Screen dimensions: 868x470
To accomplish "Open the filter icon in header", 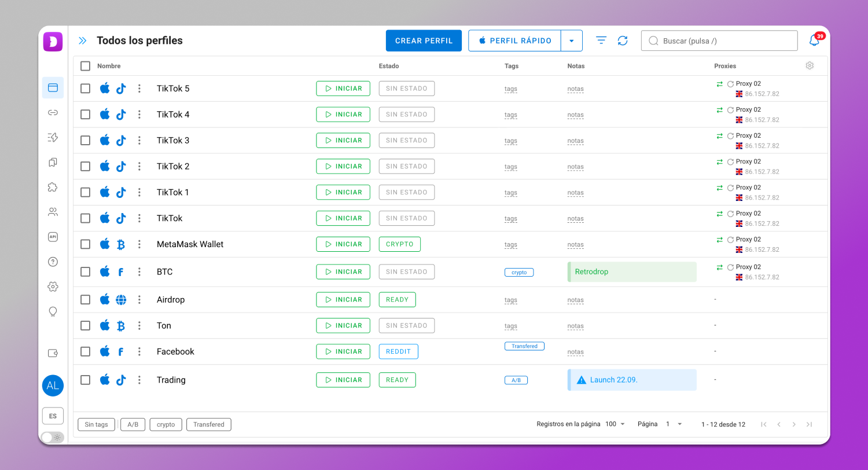I will tap(601, 41).
